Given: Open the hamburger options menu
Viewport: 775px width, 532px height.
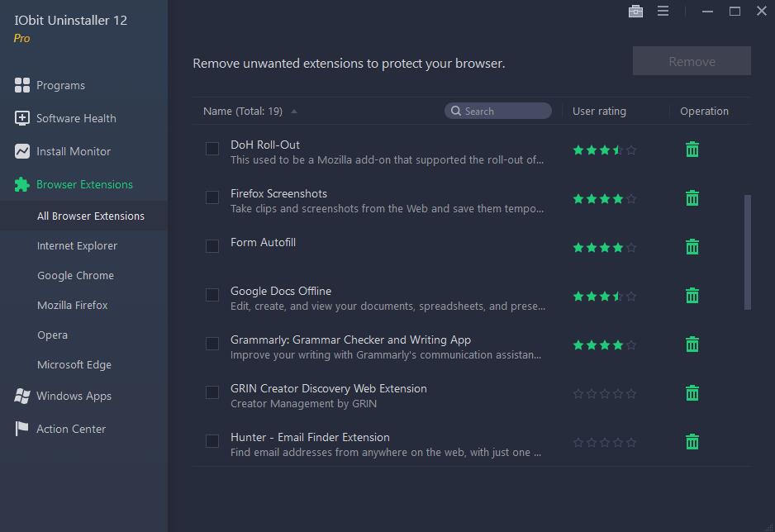Looking at the screenshot, I should point(663,11).
